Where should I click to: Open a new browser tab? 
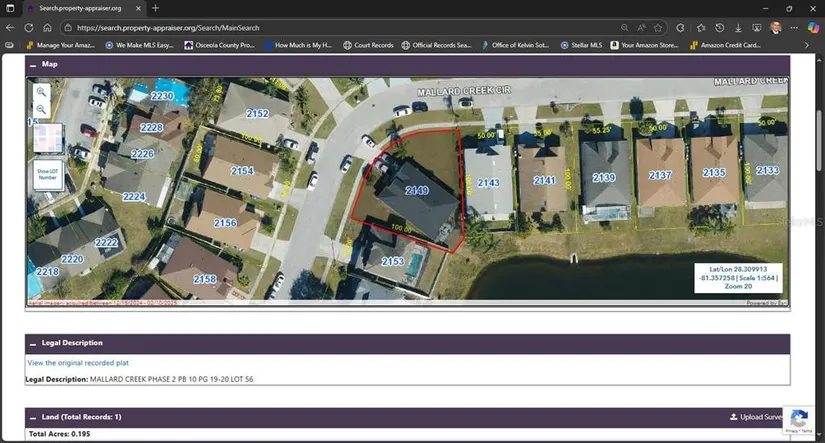[155, 8]
